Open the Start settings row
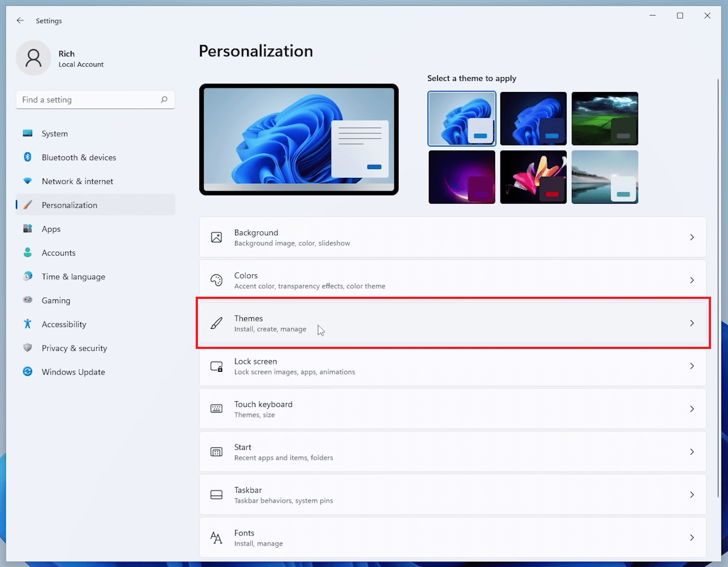 coord(452,452)
